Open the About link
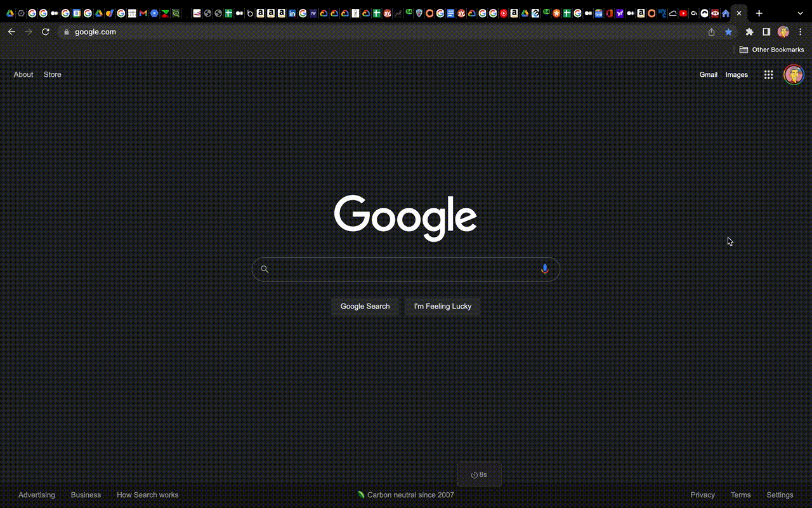 (x=23, y=74)
